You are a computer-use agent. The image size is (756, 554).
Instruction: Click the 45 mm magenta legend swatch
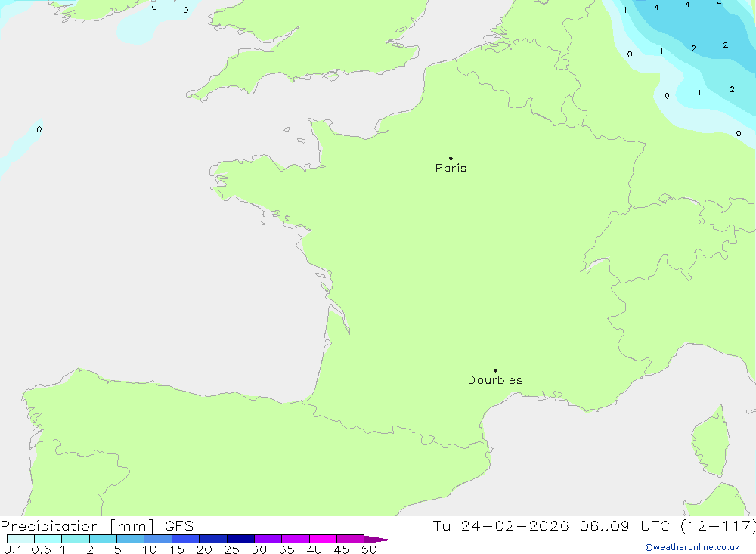pos(350,539)
